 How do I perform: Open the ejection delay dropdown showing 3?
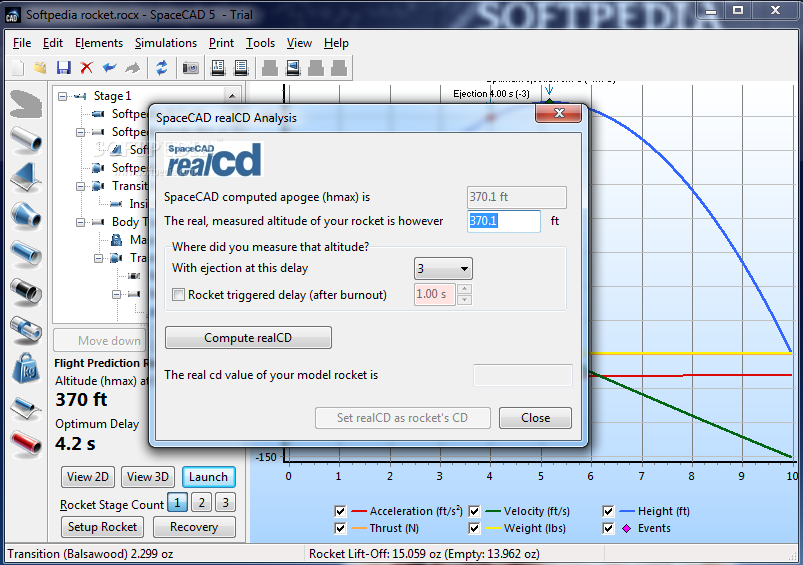443,268
